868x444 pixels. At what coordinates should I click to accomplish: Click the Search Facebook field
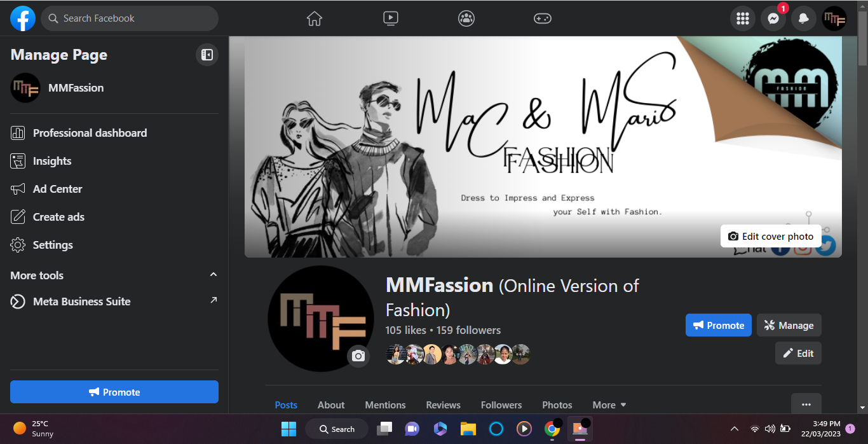click(x=130, y=18)
